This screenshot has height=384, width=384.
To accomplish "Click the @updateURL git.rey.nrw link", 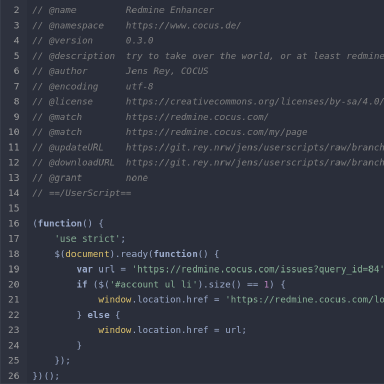I will [x=255, y=147].
